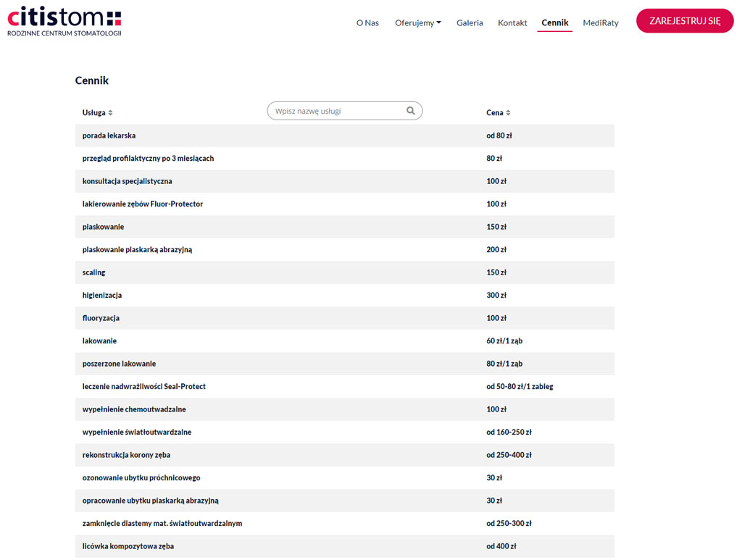Click 30 zł price for ozonowanie
The width and height of the screenshot is (742, 560).
pyautogui.click(x=494, y=477)
